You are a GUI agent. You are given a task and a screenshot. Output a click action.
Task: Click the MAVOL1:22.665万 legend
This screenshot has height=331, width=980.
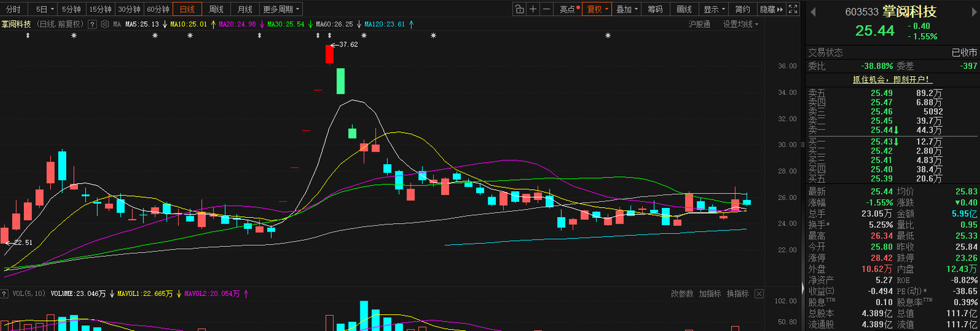[145, 293]
